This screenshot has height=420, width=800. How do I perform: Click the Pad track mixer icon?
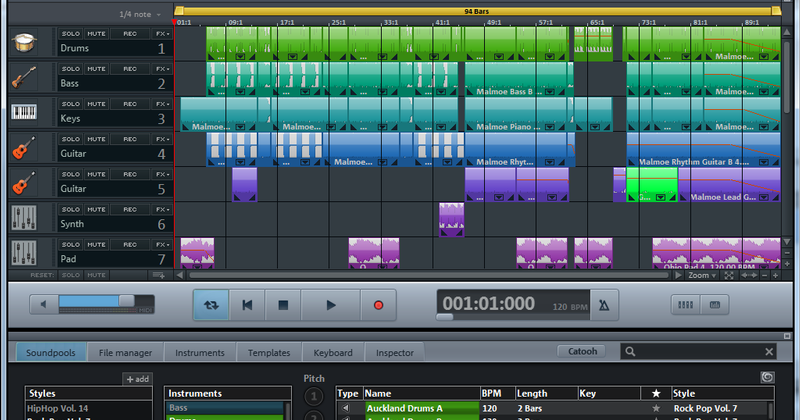[x=24, y=253]
